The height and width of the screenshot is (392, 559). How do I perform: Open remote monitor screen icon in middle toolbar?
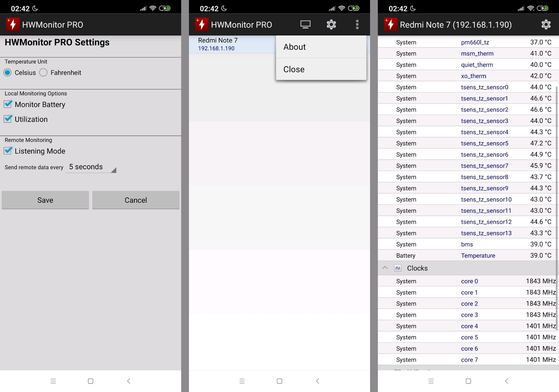pos(305,24)
